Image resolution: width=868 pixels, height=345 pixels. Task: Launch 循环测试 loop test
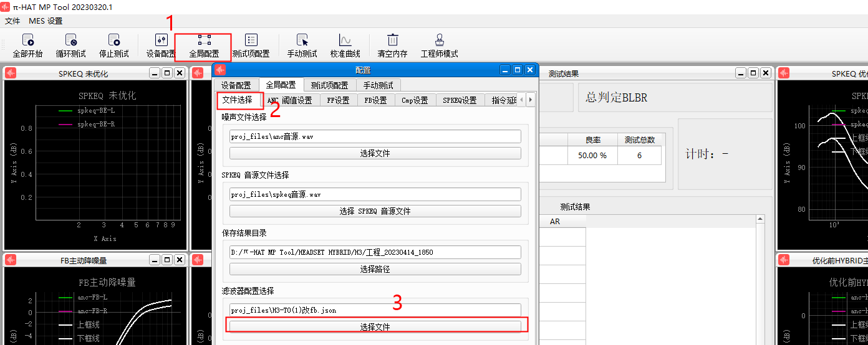pos(71,46)
